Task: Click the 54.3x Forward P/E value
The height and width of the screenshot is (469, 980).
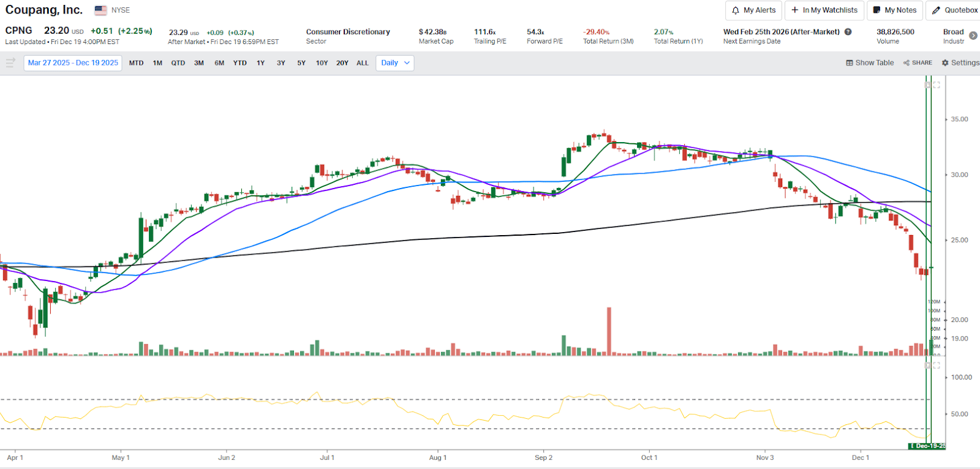Action: pyautogui.click(x=535, y=32)
